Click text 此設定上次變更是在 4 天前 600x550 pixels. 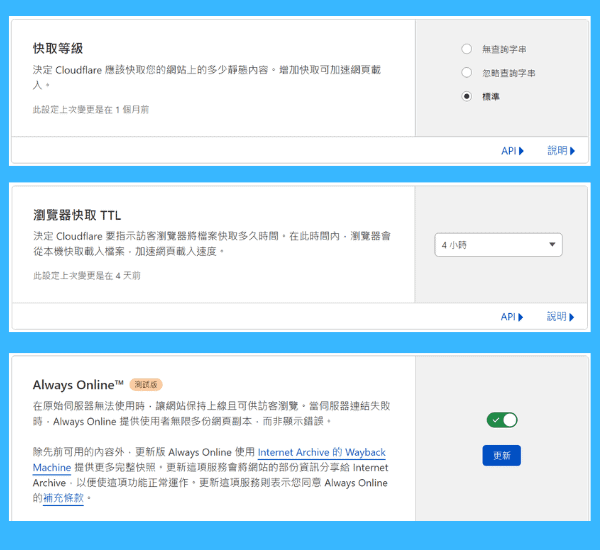coord(86,276)
